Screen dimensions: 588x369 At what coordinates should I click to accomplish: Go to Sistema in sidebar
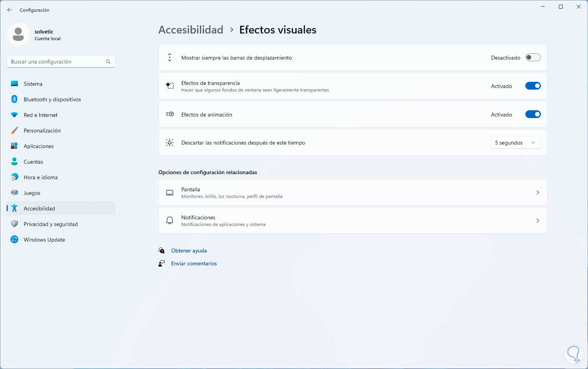click(33, 84)
